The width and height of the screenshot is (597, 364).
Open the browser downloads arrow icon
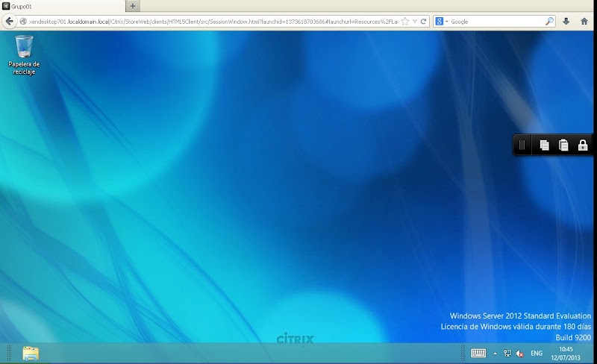pyautogui.click(x=566, y=22)
